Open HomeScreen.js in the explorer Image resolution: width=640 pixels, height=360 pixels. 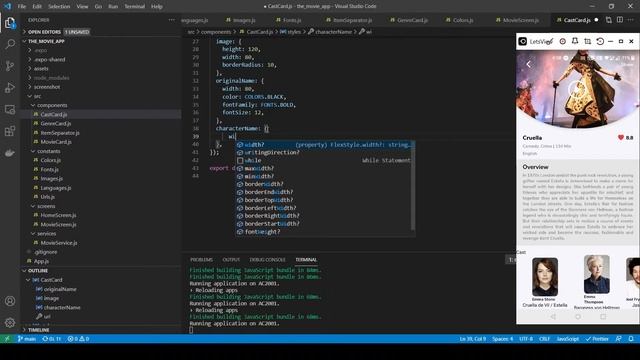[58, 215]
